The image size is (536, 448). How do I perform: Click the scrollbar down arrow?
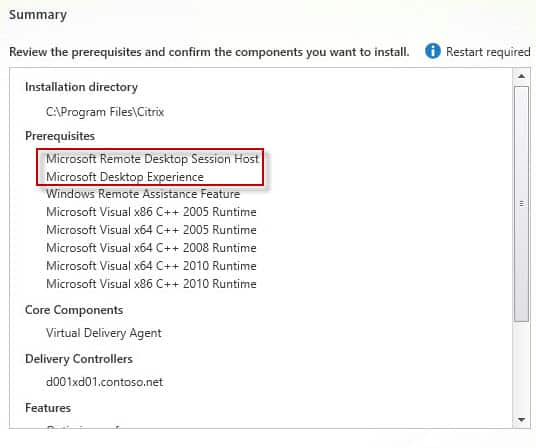point(521,420)
